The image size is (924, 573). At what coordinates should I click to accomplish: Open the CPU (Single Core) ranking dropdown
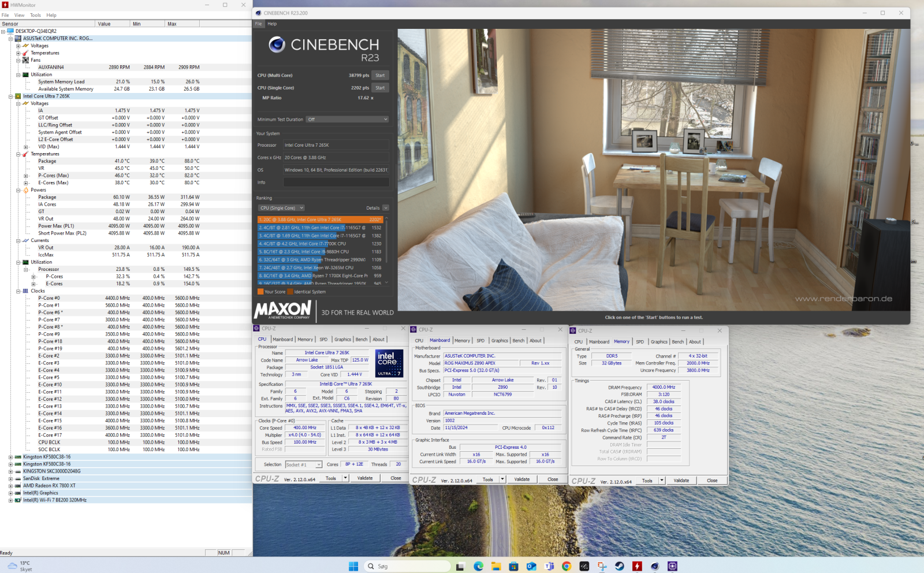281,208
